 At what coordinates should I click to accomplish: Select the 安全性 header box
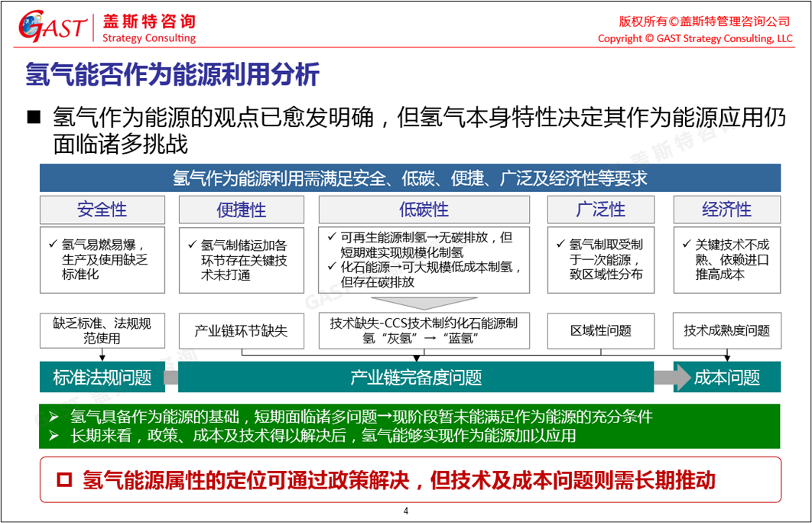click(x=102, y=209)
